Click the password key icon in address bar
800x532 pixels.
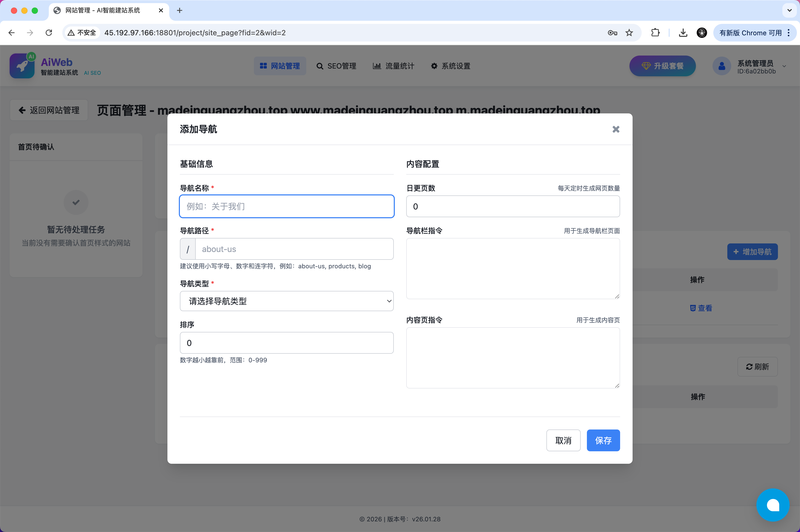[612, 33]
